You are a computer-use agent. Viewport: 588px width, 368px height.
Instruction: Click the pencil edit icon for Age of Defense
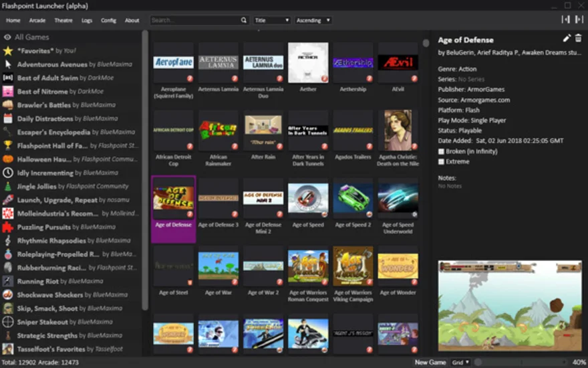pos(567,38)
